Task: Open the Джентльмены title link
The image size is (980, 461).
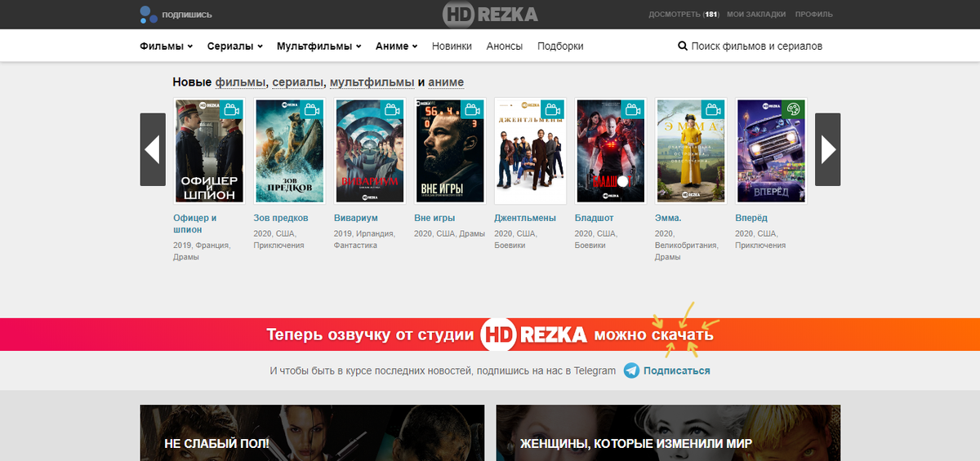Action: click(525, 218)
